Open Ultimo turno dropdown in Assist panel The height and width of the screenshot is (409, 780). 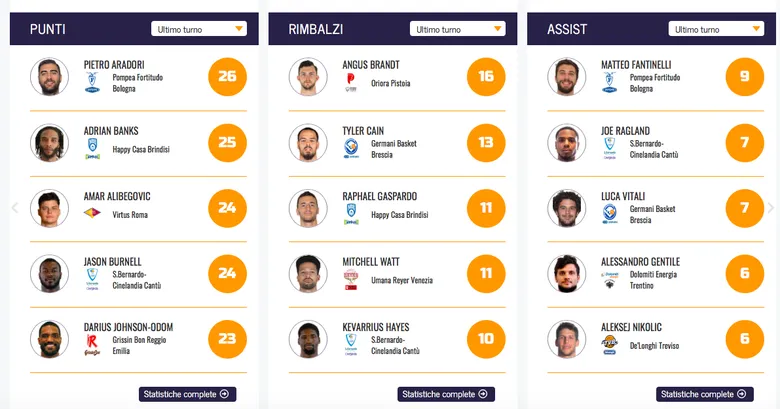[x=717, y=29]
